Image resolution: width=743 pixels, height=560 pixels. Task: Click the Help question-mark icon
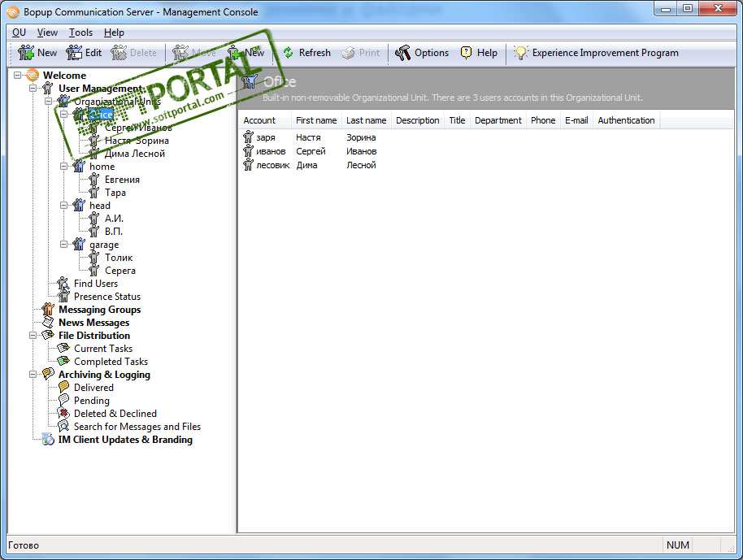pos(467,53)
